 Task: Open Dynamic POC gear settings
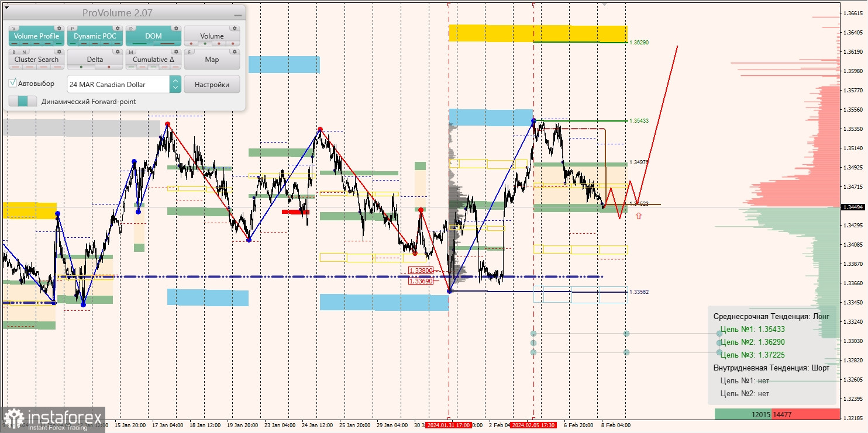coord(118,28)
